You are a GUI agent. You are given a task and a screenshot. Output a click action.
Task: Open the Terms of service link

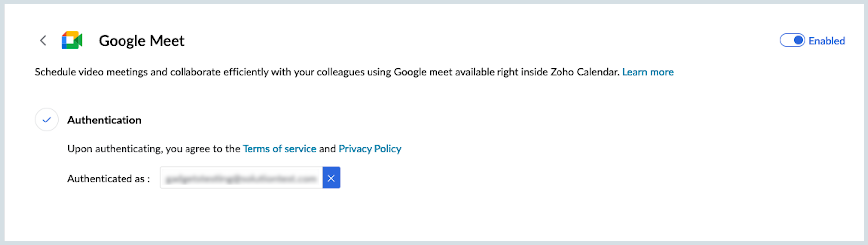(279, 149)
